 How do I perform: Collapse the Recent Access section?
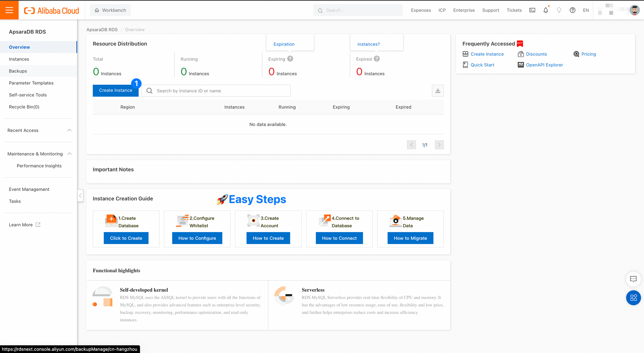point(69,130)
